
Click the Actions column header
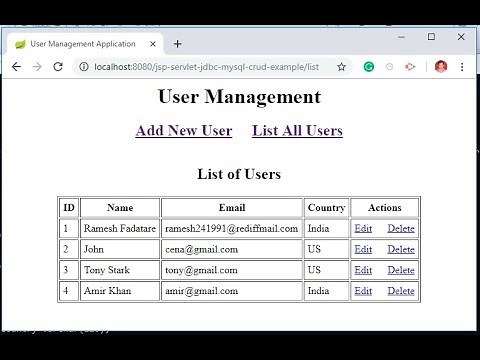385,208
